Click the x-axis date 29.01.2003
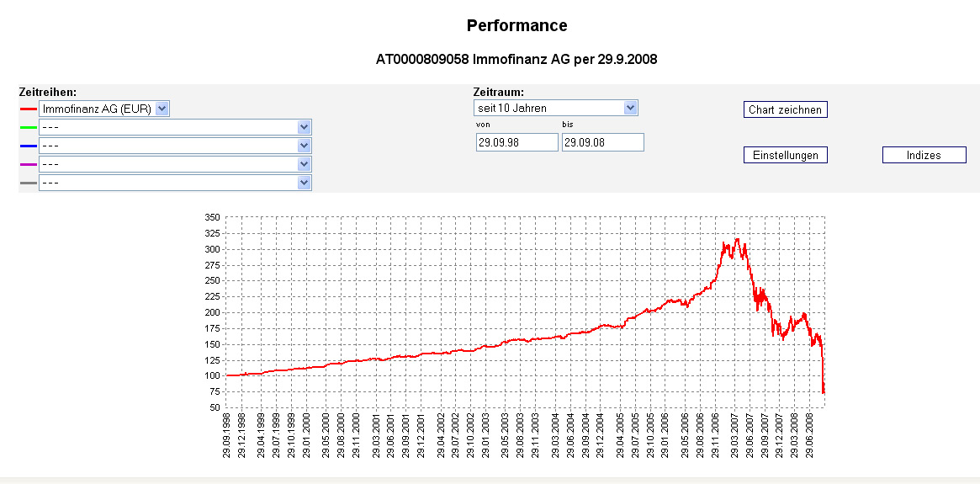 pos(488,437)
